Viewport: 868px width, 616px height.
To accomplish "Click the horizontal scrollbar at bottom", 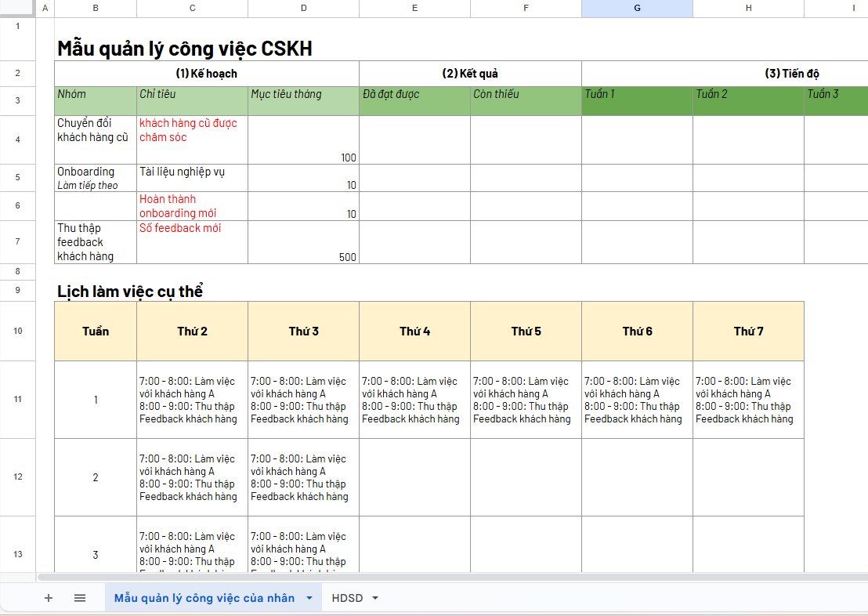I will tap(392, 578).
